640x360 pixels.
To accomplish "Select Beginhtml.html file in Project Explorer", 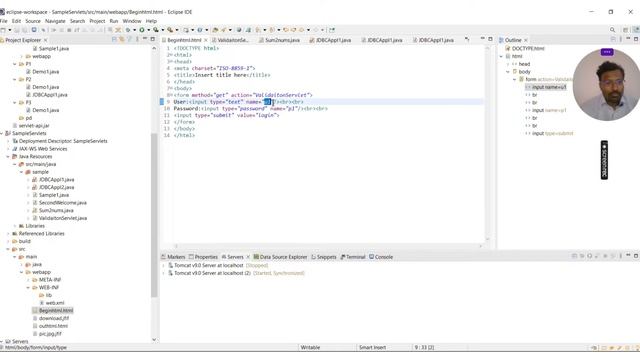I will coord(56,311).
